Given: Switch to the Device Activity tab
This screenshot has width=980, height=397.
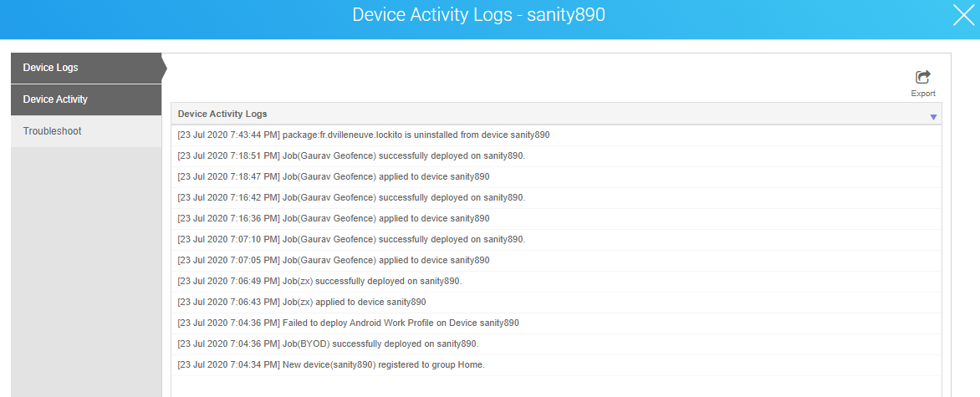Looking at the screenshot, I should click(x=86, y=99).
